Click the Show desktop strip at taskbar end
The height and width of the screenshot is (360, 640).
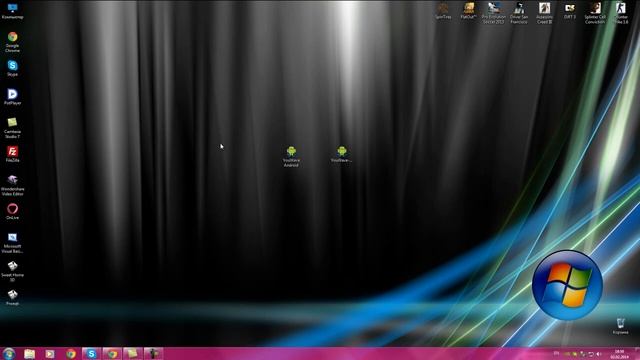(637, 354)
